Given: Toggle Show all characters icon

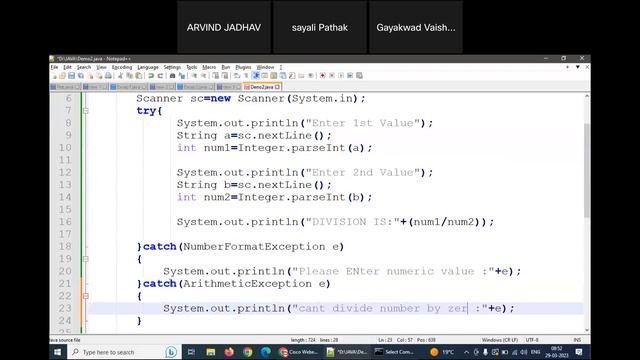Looking at the screenshot, I should coord(246,76).
